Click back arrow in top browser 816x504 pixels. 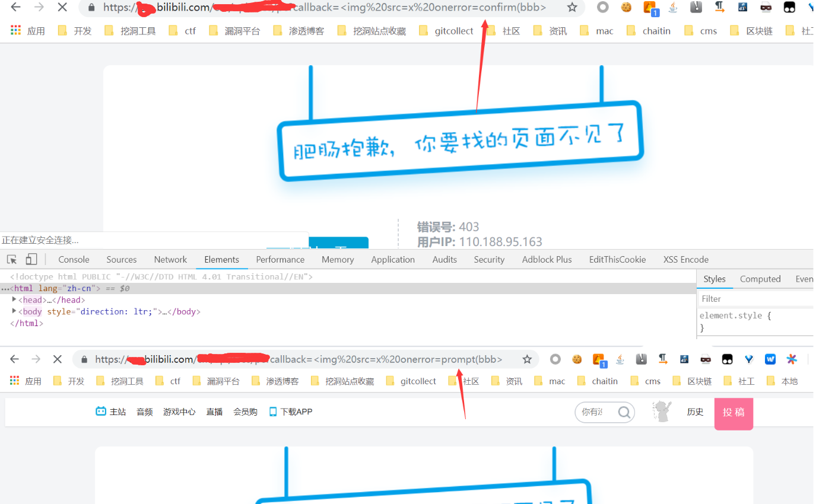(x=16, y=7)
